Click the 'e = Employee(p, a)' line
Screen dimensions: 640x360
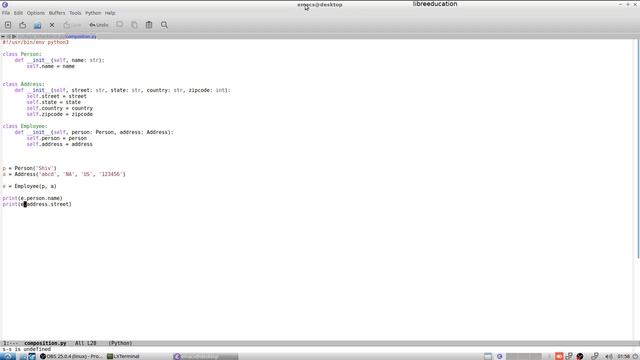[x=29, y=186]
